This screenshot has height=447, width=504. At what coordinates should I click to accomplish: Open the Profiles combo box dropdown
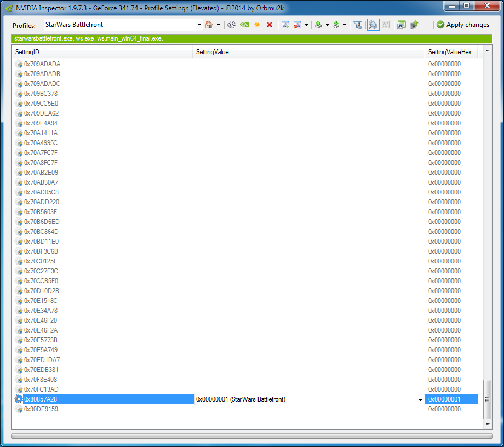coord(199,25)
